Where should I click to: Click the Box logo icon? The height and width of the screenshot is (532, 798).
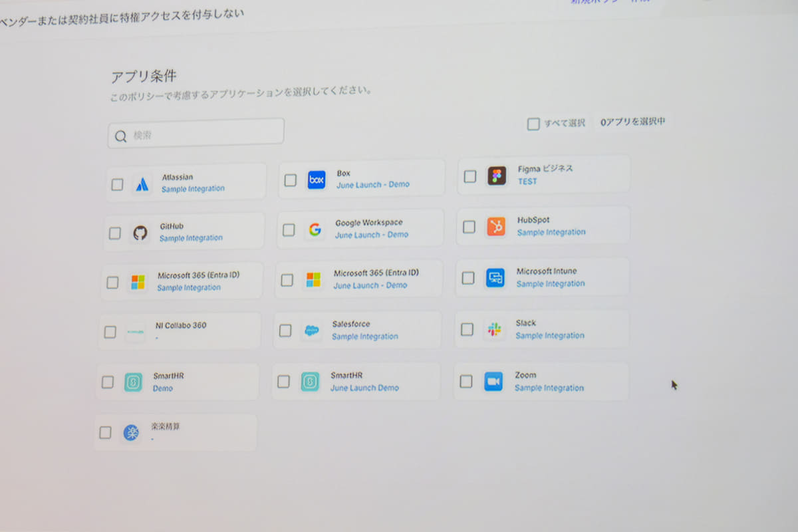[x=317, y=180]
